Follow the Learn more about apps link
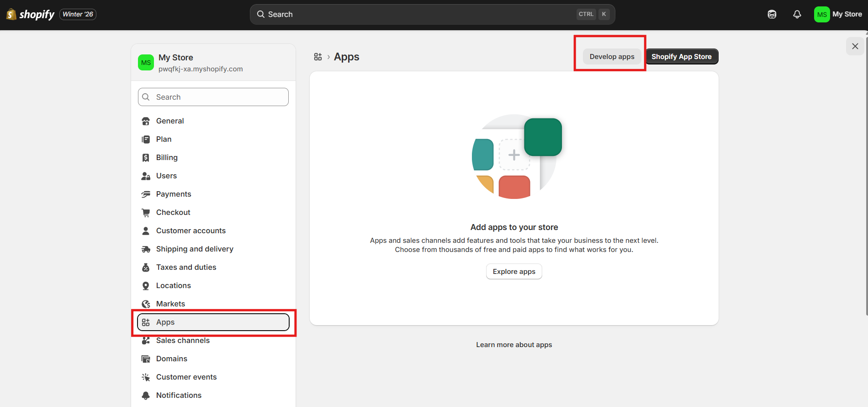868x407 pixels. tap(514, 345)
